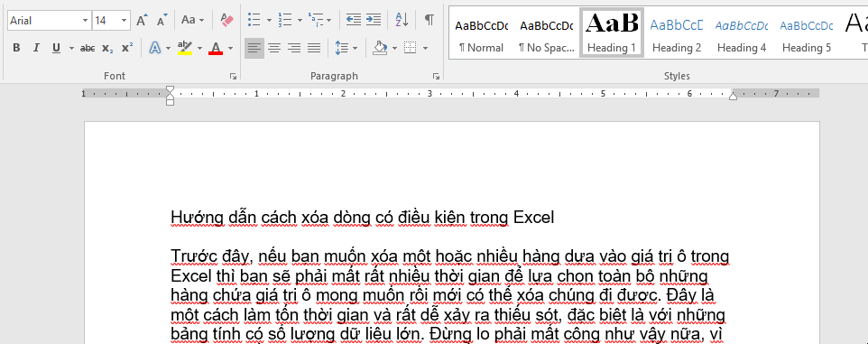The height and width of the screenshot is (344, 868).
Task: Open text highlight color dropdown arrow
Action: tap(199, 48)
